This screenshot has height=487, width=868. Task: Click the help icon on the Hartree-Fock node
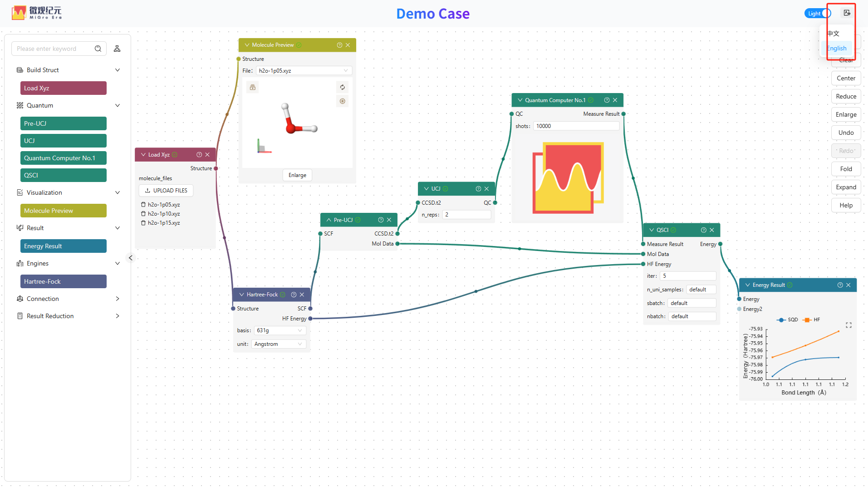point(294,295)
